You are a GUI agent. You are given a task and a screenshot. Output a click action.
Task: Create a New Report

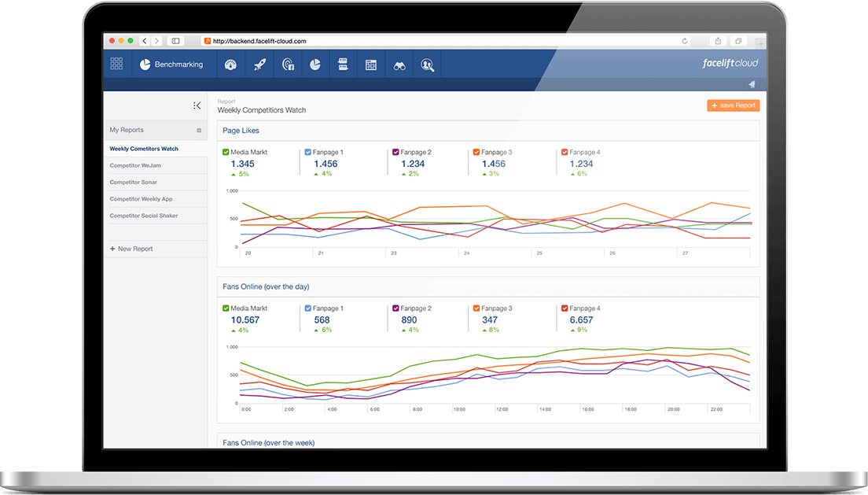coord(131,249)
